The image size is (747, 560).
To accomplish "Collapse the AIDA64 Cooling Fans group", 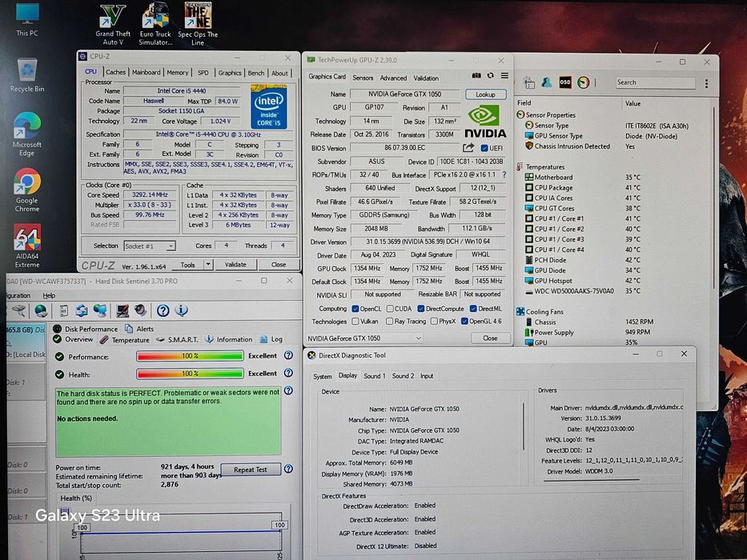I will pos(520,311).
